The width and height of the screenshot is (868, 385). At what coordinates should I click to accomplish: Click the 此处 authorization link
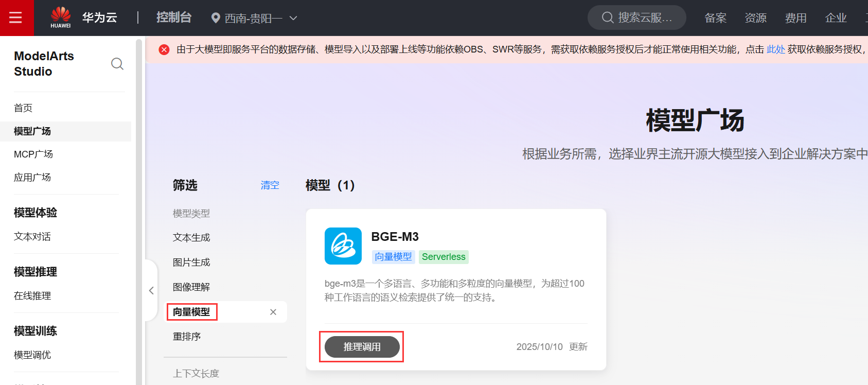tap(776, 49)
